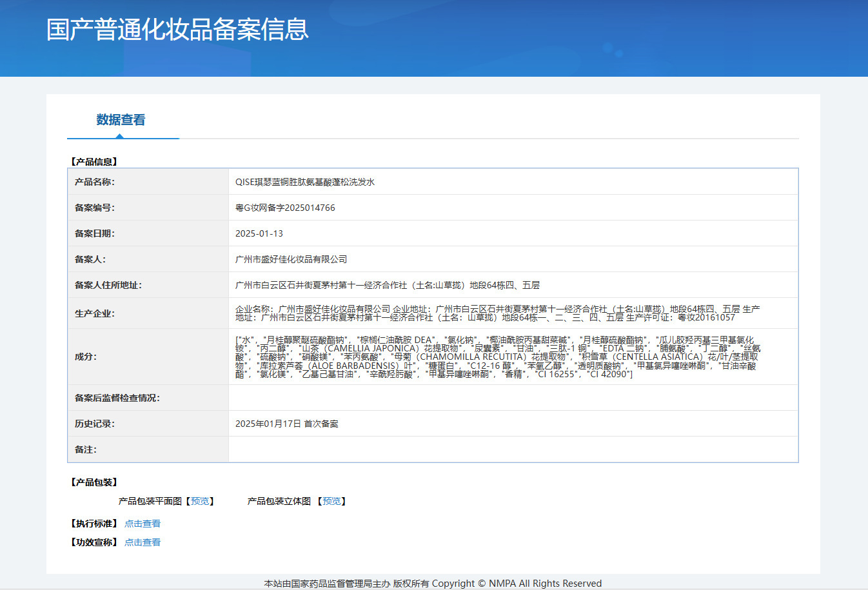Click company name in the 备案人 row
The height and width of the screenshot is (590, 868).
[291, 259]
